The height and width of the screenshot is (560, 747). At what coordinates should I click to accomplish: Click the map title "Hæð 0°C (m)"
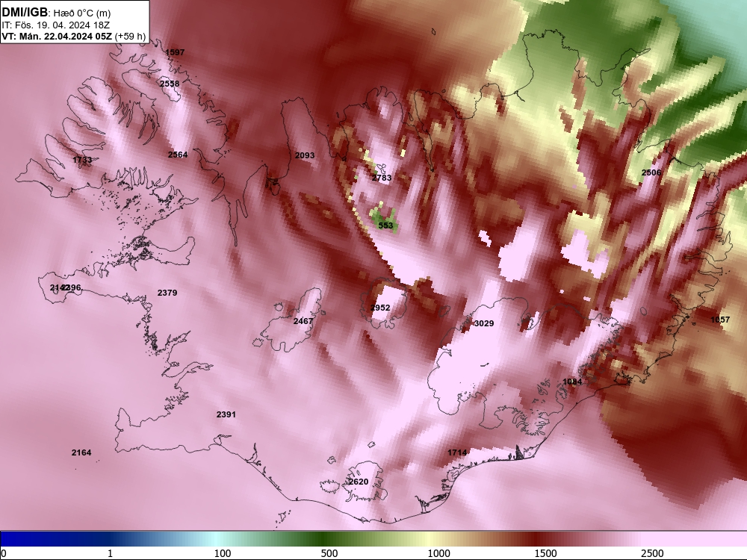coord(82,13)
